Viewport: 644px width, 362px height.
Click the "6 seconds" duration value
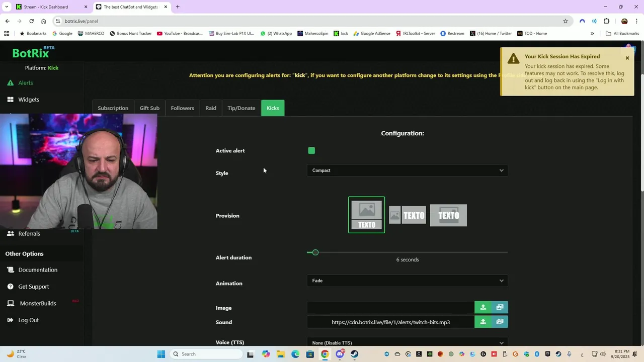(408, 260)
